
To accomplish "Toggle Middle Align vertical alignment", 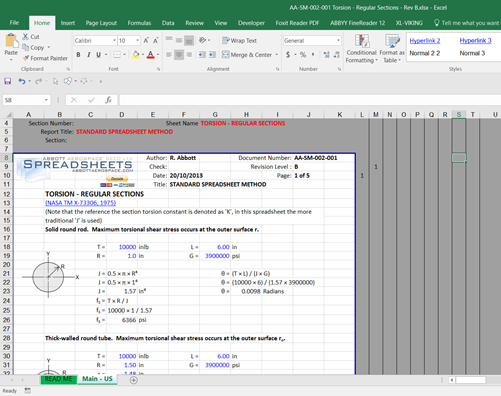I will (x=179, y=40).
